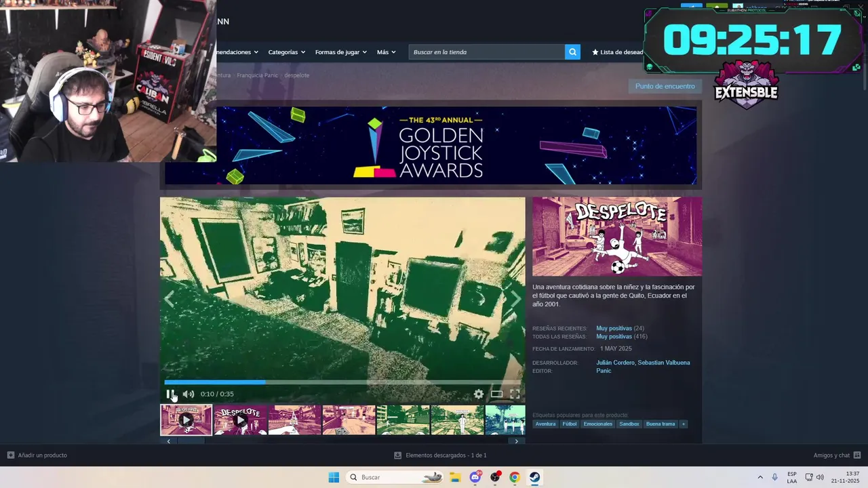Pause the trailer video

[x=170, y=394]
